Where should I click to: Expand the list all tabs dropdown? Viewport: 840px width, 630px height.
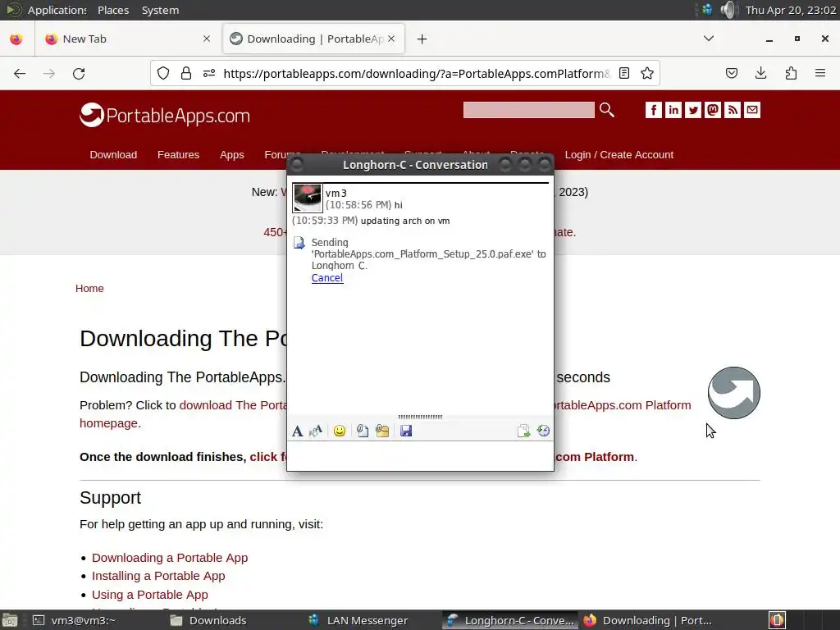click(709, 39)
